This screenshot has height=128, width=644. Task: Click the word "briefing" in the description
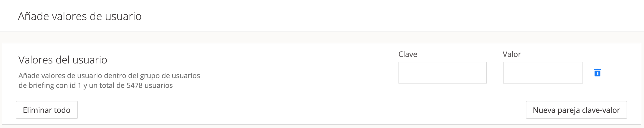click(x=41, y=86)
